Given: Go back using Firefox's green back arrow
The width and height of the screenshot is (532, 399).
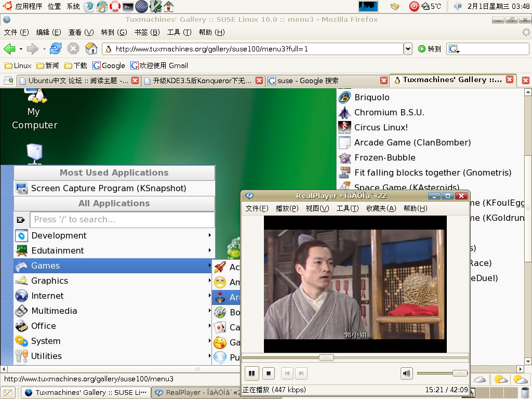Looking at the screenshot, I should (9, 49).
